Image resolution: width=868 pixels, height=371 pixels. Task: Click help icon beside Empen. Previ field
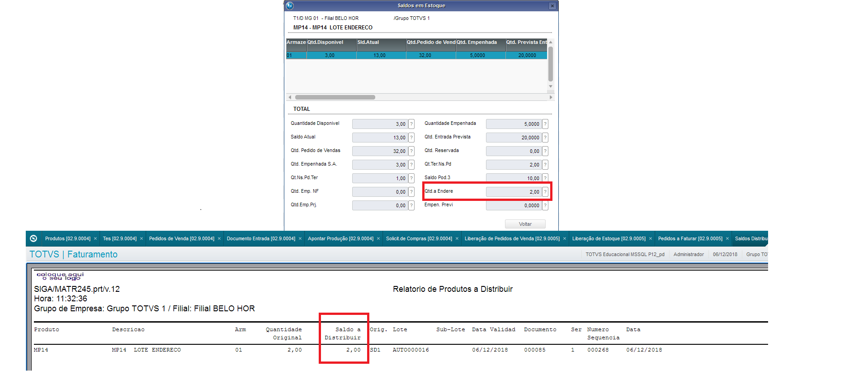pyautogui.click(x=545, y=205)
